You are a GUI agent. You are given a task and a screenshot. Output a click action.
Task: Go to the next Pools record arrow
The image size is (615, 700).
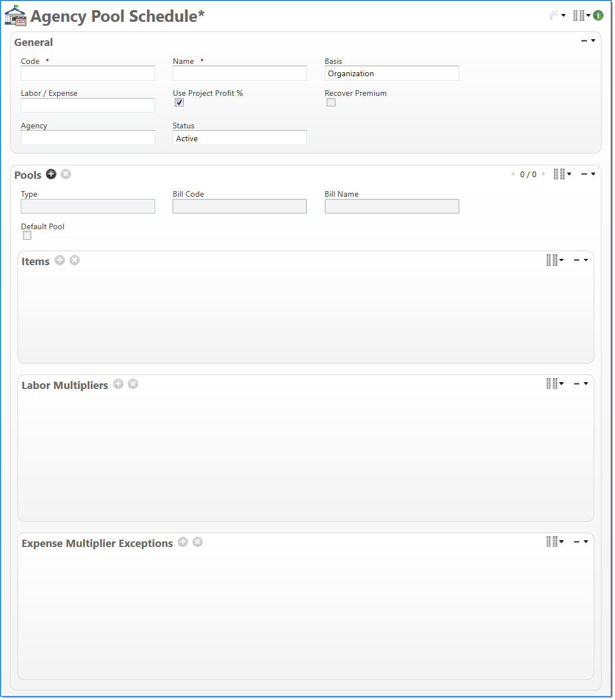[x=543, y=174]
